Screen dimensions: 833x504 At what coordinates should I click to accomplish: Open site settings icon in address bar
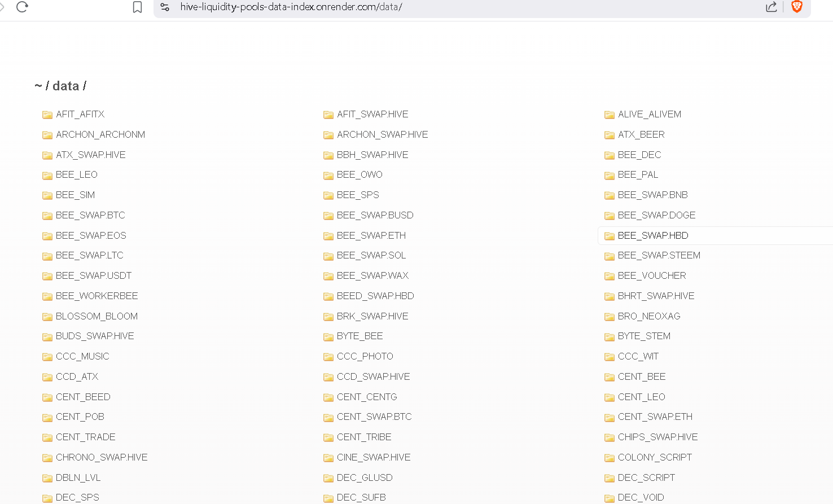pyautogui.click(x=165, y=7)
